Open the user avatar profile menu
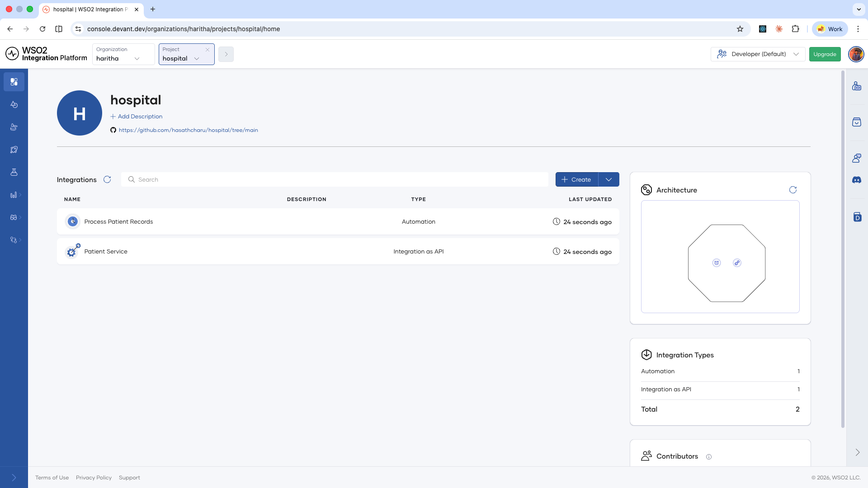The height and width of the screenshot is (488, 868). [x=856, y=54]
